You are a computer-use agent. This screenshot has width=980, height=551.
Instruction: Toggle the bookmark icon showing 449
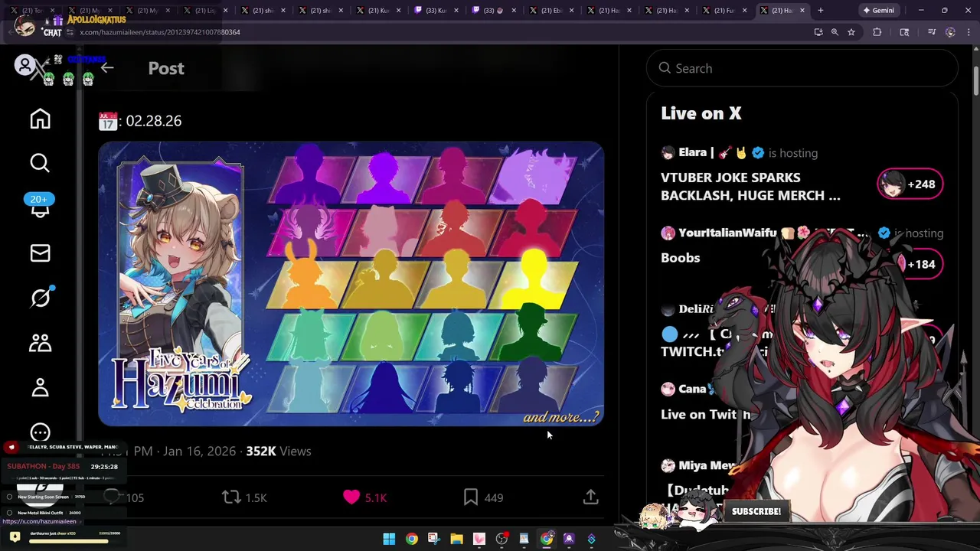click(471, 497)
